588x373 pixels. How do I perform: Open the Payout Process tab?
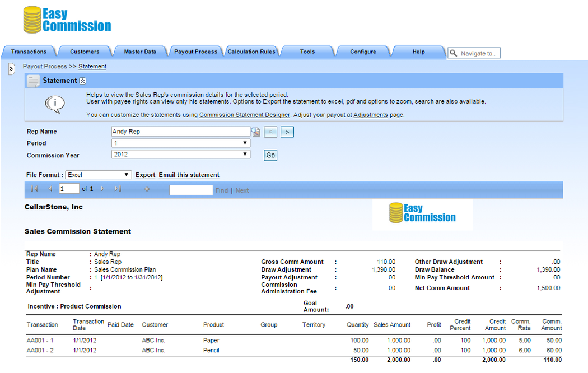195,52
